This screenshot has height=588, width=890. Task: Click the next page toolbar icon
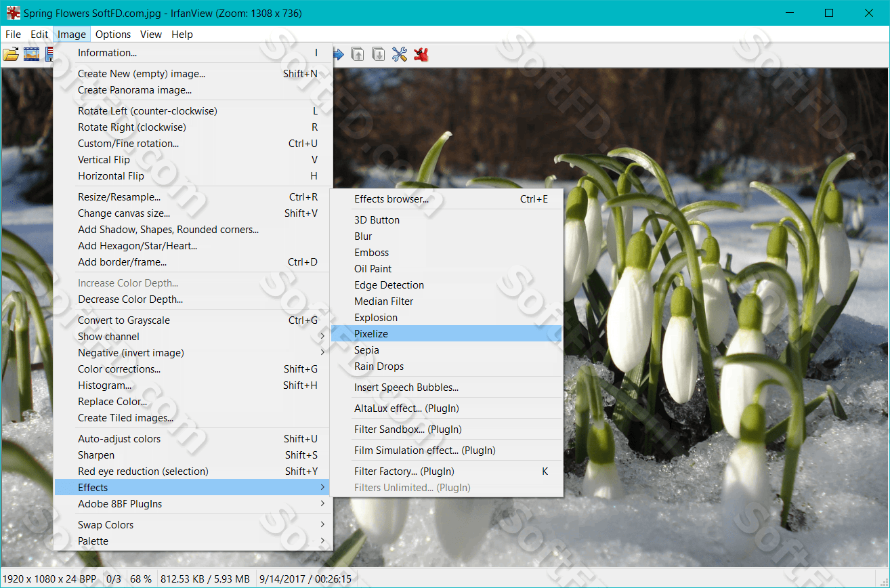379,54
